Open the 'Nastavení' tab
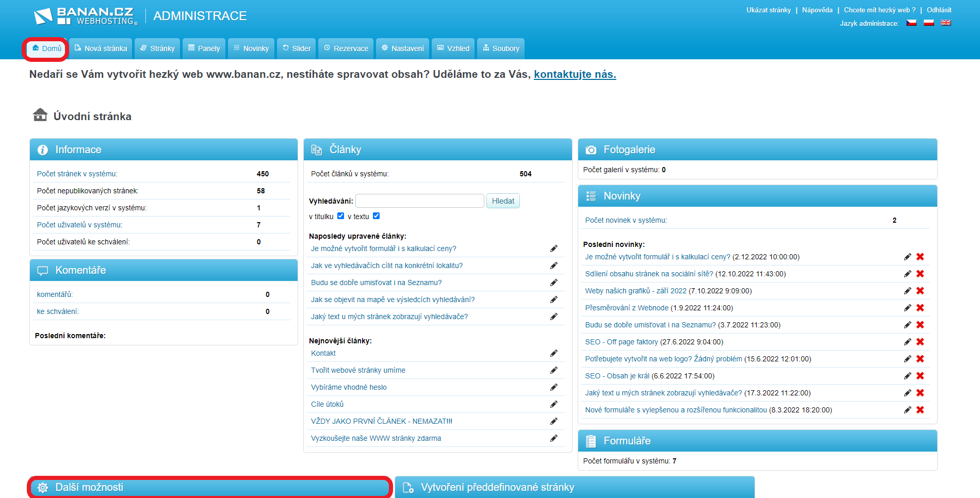Viewport: 980px width, 498px height. pyautogui.click(x=402, y=48)
